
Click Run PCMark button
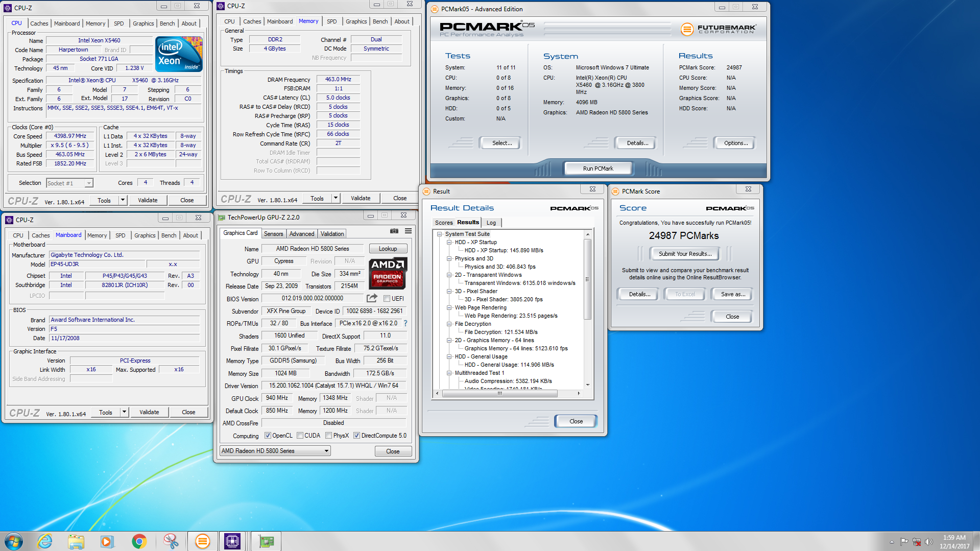click(598, 169)
